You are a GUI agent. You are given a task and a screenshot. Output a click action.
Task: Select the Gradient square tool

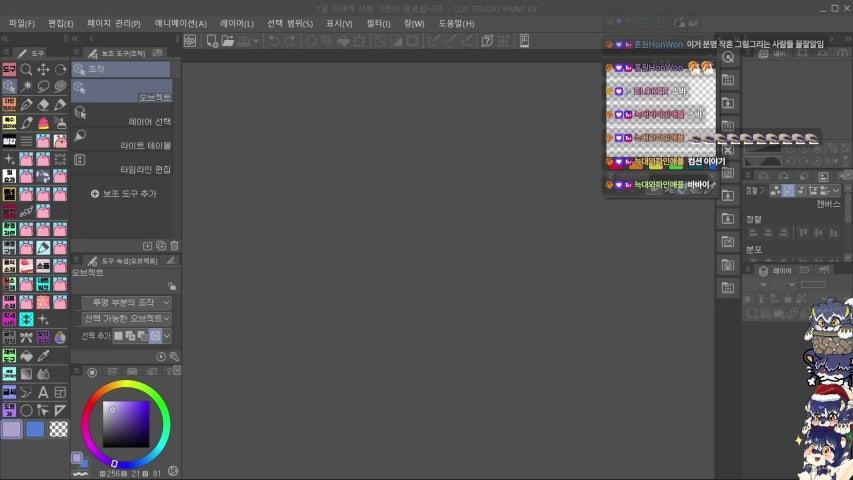[26, 374]
